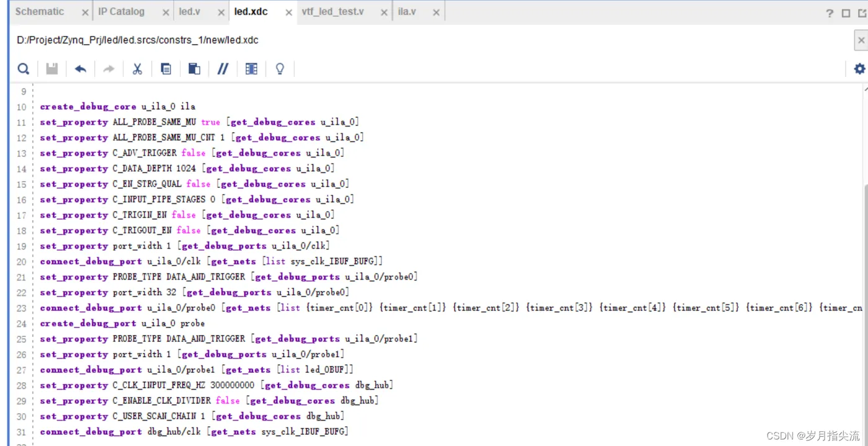Toggle column selection mode icon

point(251,69)
